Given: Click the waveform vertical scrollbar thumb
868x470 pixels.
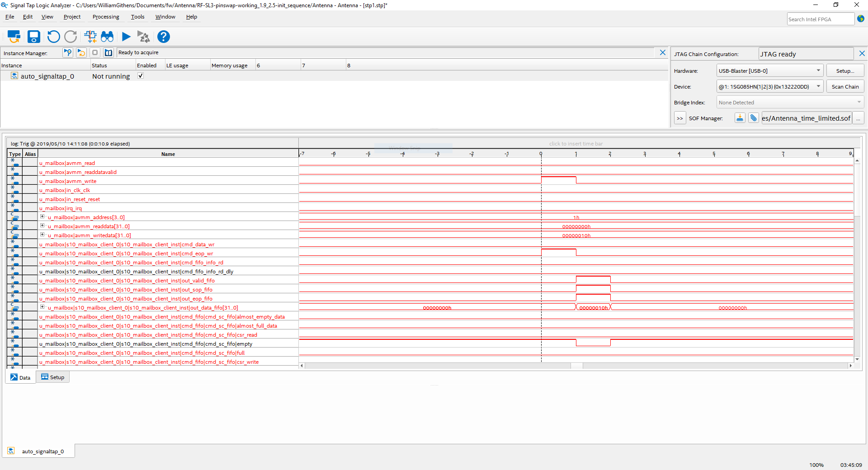Looking at the screenshot, I should (857, 190).
